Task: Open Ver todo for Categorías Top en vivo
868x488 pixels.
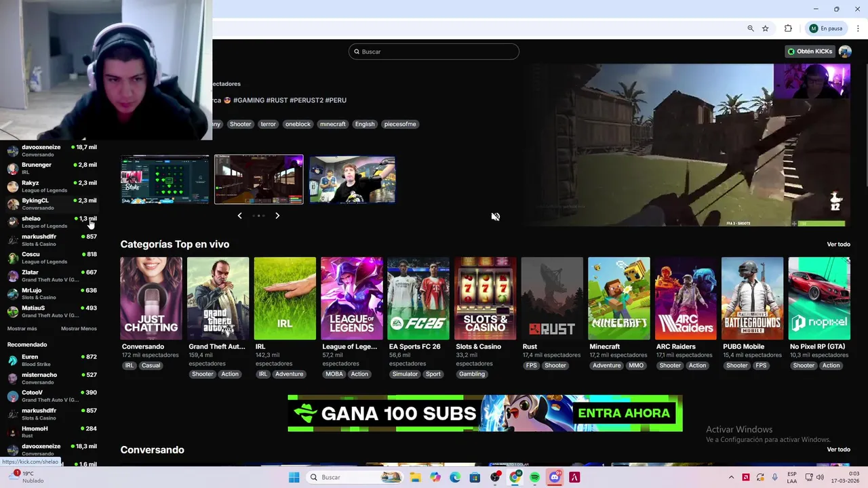Action: point(838,244)
